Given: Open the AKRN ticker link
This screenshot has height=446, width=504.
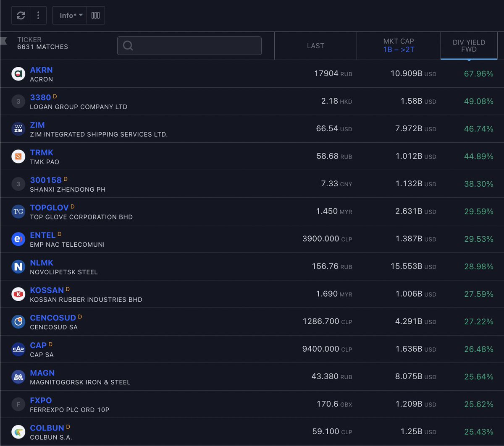Looking at the screenshot, I should coord(41,70).
